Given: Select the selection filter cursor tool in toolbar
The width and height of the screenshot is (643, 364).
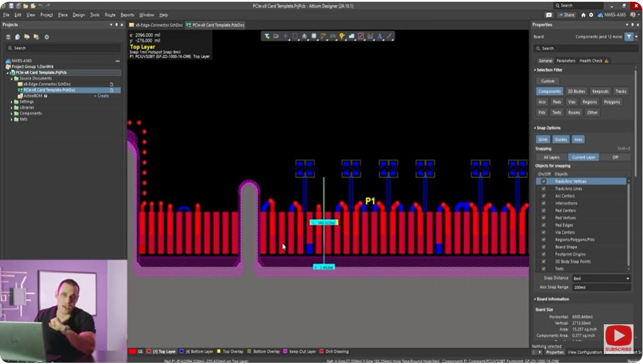Looking at the screenshot, I should pyautogui.click(x=268, y=36).
